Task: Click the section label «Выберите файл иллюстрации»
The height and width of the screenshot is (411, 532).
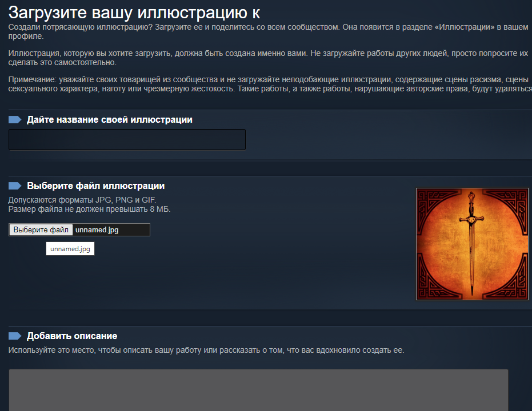Action: tap(95, 186)
